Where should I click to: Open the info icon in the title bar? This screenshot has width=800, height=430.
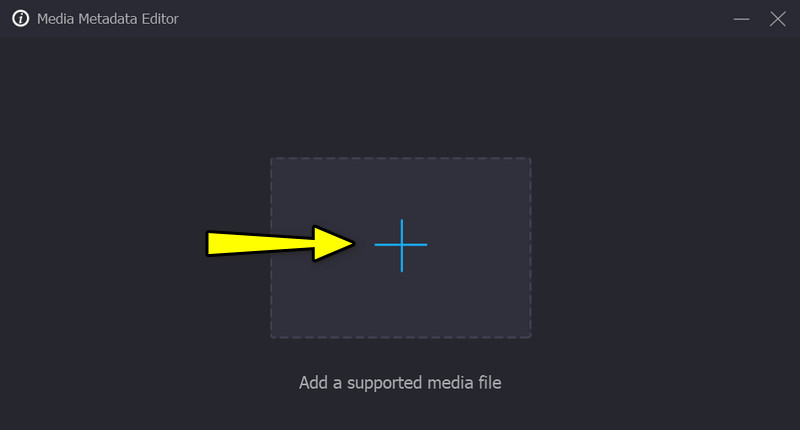[20, 19]
